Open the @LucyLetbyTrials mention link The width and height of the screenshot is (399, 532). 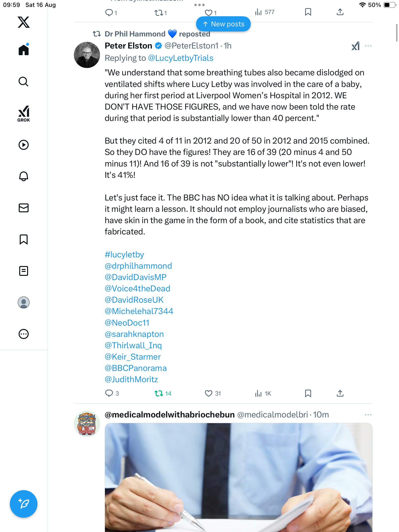181,58
